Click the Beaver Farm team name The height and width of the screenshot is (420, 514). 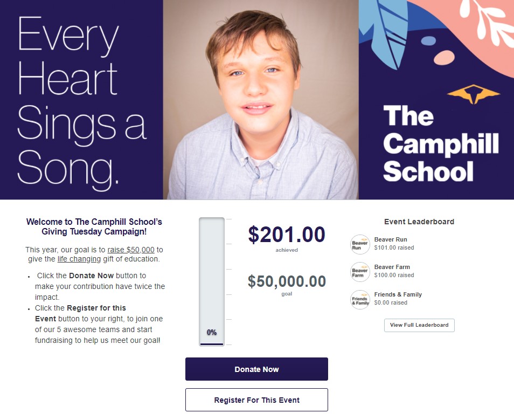[x=392, y=267]
